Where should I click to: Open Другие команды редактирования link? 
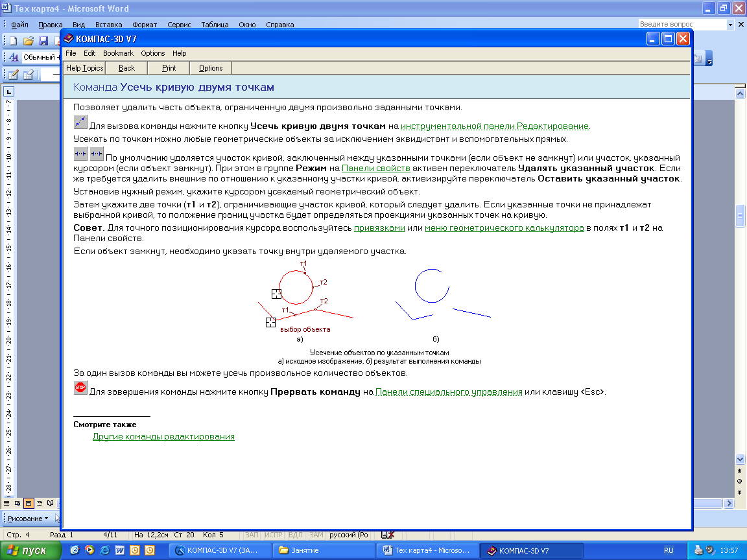point(163,437)
